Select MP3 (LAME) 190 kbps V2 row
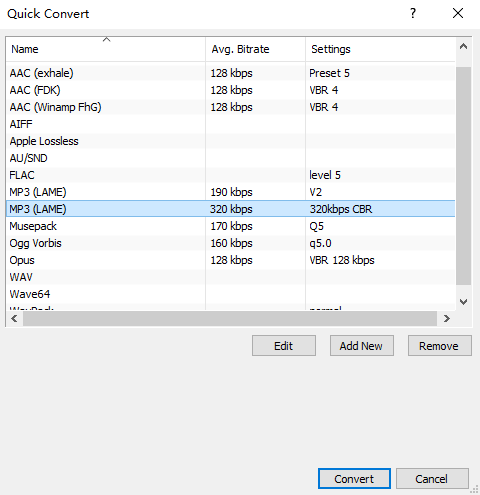 [230, 192]
